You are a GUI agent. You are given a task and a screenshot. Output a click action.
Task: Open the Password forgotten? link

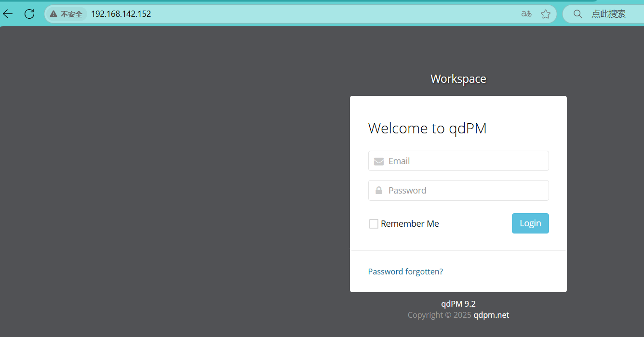(405, 272)
